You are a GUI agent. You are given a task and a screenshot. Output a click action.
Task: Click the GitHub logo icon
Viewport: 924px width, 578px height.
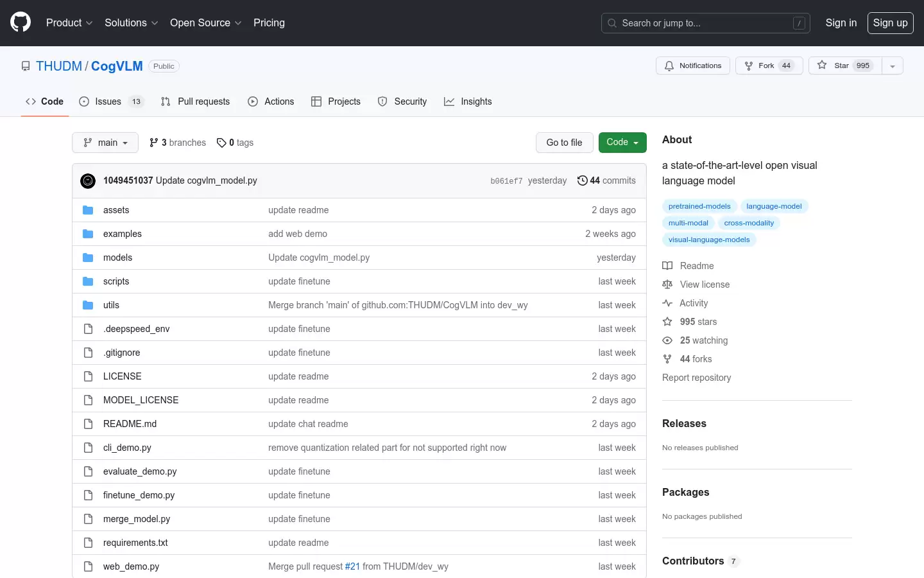coord(21,22)
